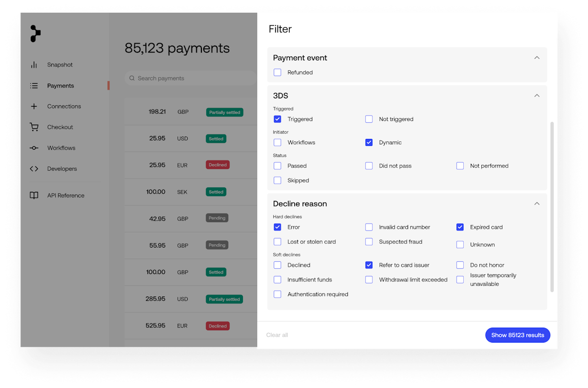This screenshot has width=588, height=388.
Task: Click the API Reference book icon
Action: click(x=34, y=195)
